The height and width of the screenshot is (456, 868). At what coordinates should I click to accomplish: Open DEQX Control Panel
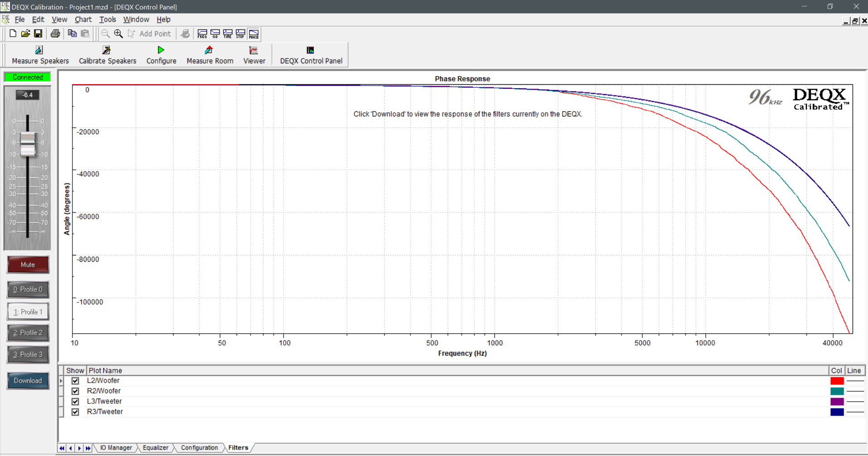click(x=311, y=55)
